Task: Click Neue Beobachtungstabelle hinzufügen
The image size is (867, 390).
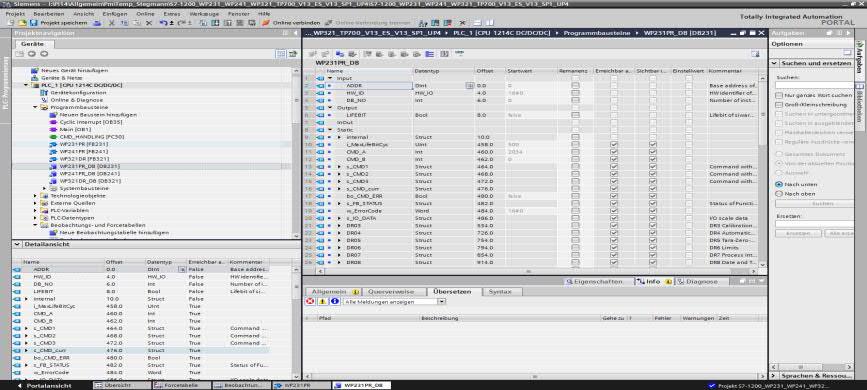Action: [x=114, y=233]
